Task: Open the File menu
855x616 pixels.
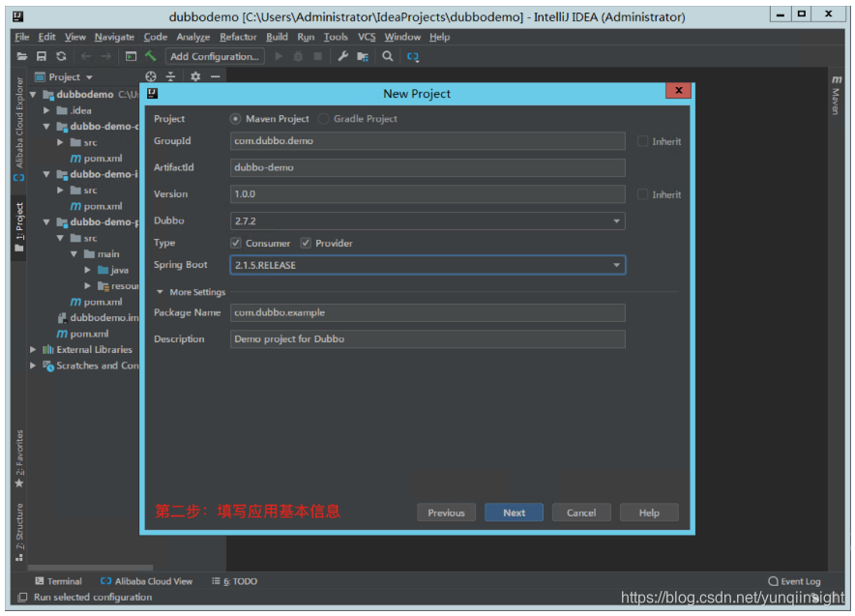Action: pos(22,37)
